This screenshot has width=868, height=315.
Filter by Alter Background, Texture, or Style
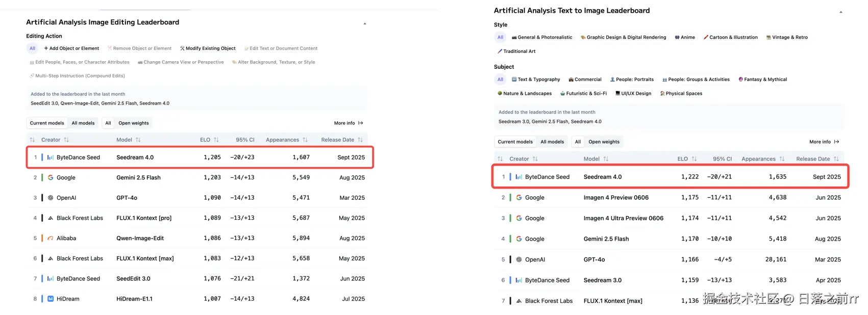coord(274,62)
